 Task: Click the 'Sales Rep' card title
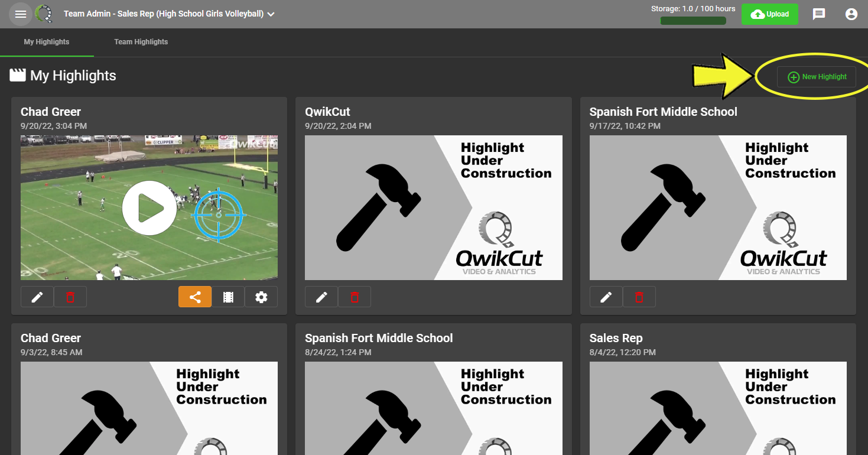pyautogui.click(x=616, y=338)
